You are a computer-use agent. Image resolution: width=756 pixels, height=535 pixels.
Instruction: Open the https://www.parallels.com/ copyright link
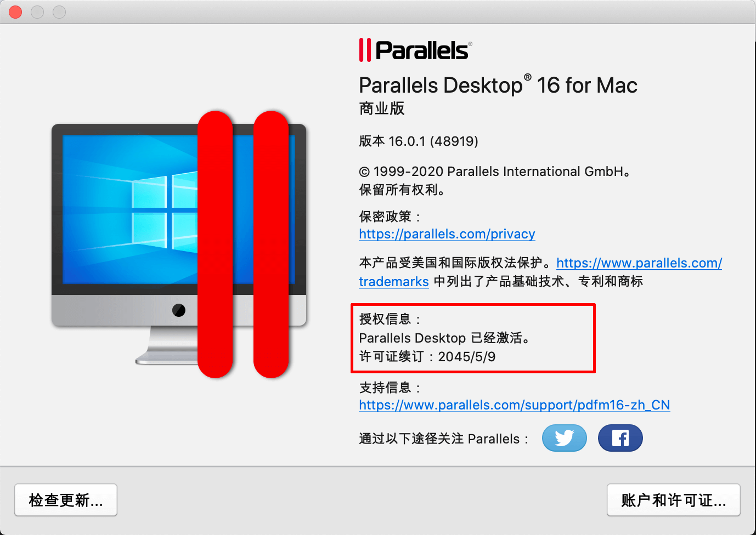point(639,263)
